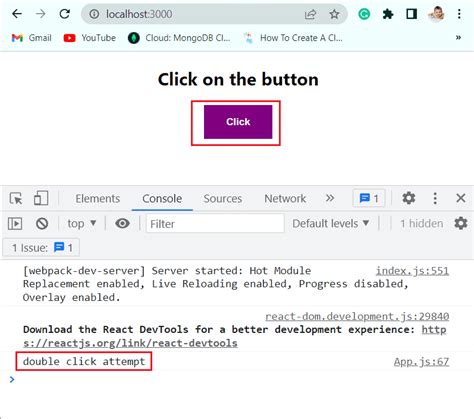Share this page icon
The image size is (474, 419).
(310, 14)
